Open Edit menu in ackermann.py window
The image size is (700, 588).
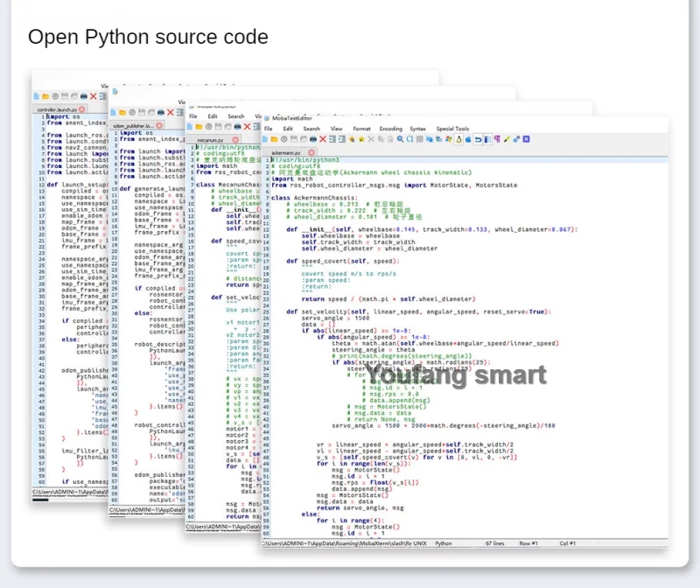coord(288,129)
